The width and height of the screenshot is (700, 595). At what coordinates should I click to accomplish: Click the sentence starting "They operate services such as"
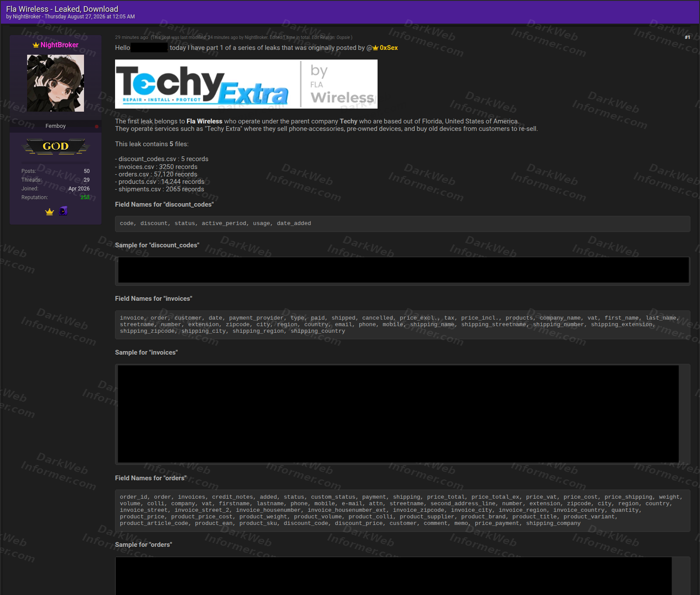tap(326, 129)
